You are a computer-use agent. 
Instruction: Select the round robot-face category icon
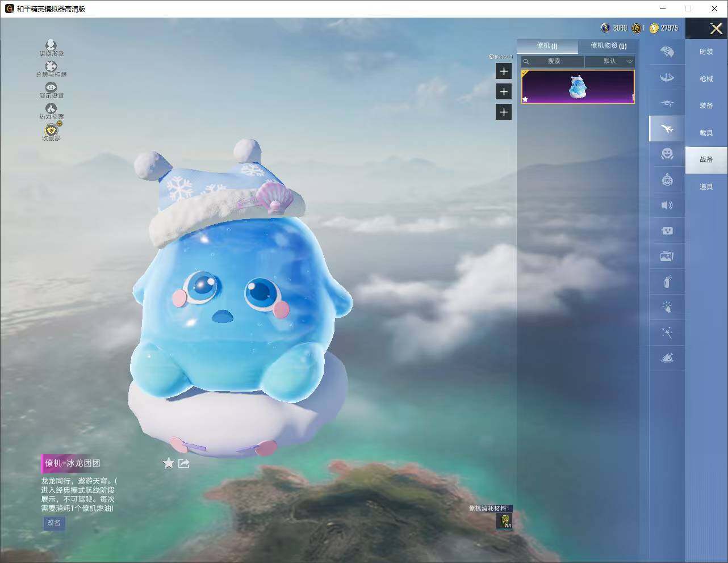(667, 179)
